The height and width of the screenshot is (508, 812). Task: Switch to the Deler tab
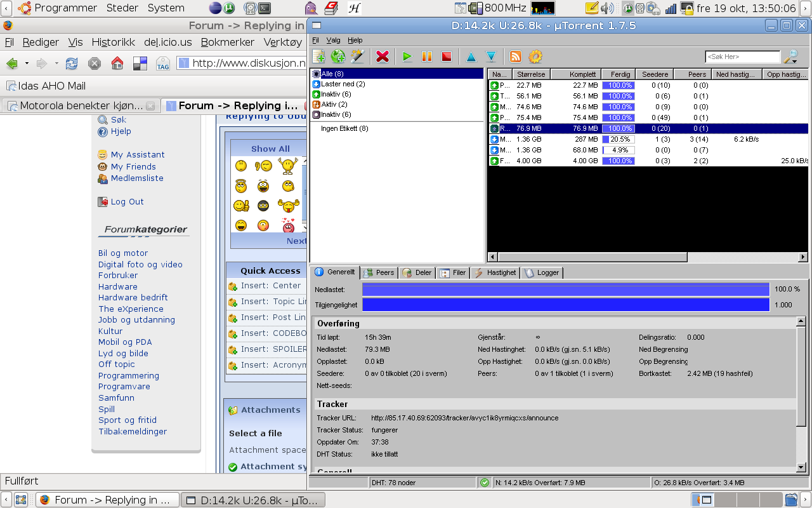pos(417,272)
